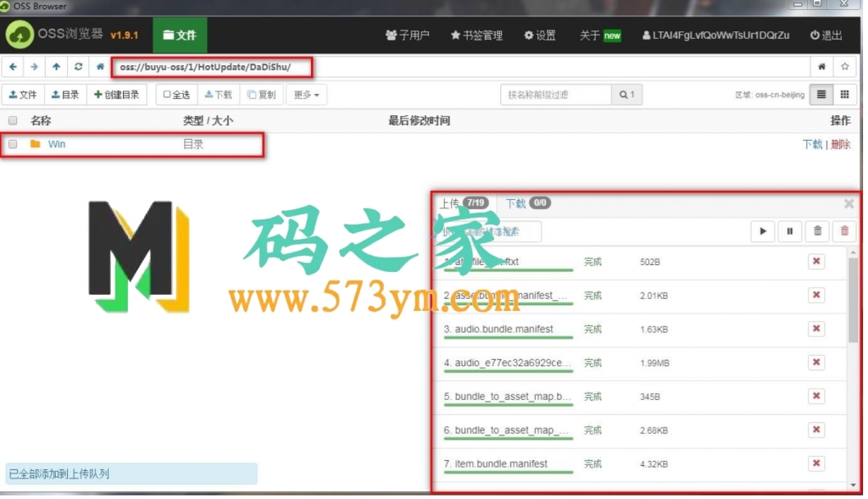Viewport: 868px width, 499px height.
Task: Tick the header select-all checkbox
Action: pyautogui.click(x=13, y=120)
